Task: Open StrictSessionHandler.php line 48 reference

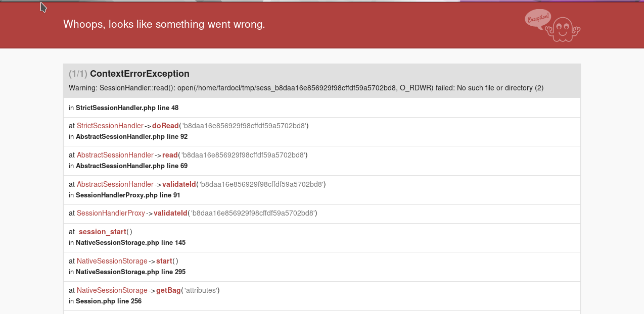Action: (x=127, y=108)
